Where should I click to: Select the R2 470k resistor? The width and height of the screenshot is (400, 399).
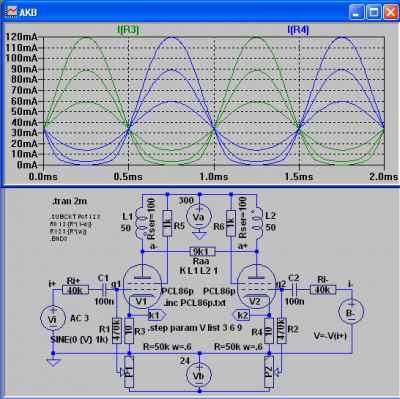282,331
